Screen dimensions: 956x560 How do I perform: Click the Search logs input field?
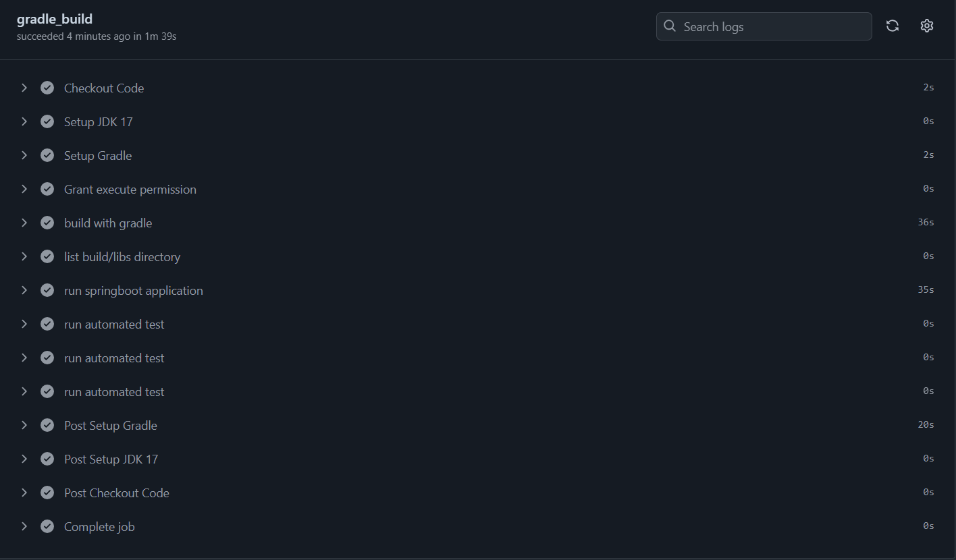coord(764,26)
